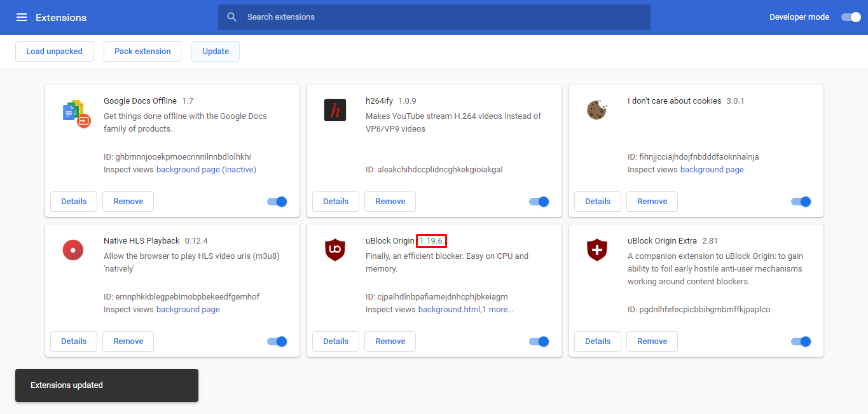Viewport: 868px width, 414px height.
Task: Click Load unpacked button
Action: 54,52
